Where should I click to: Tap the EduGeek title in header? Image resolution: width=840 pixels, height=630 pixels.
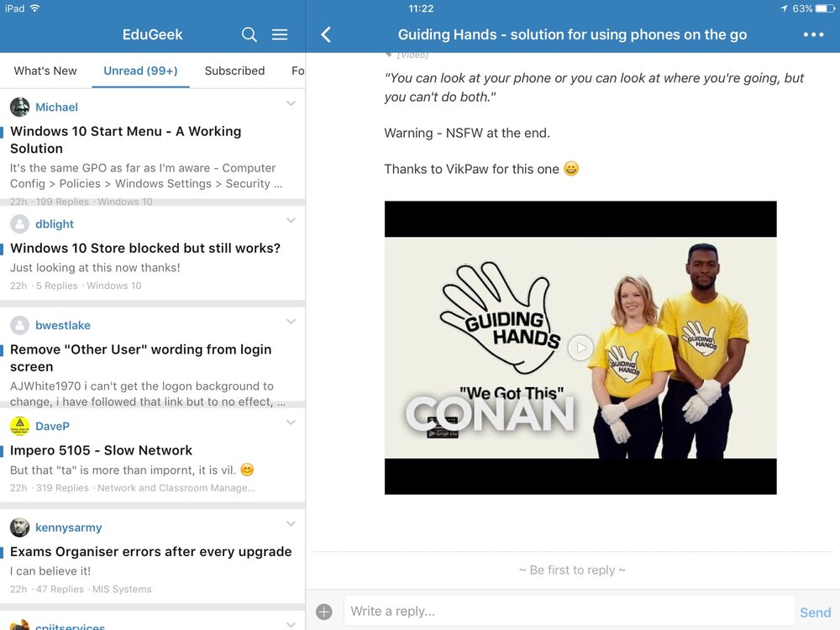[153, 34]
